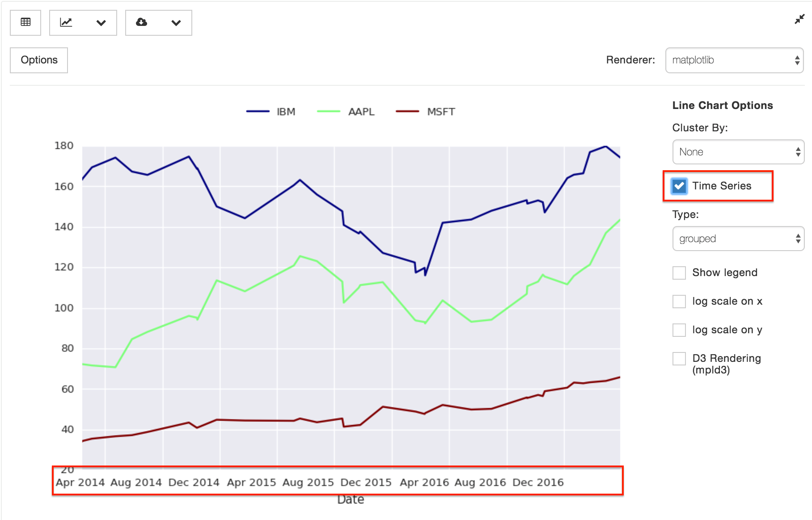The width and height of the screenshot is (812, 520).
Task: Click the 140 y-axis tick label
Action: point(64,226)
